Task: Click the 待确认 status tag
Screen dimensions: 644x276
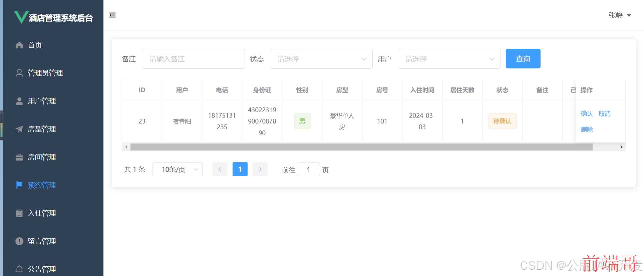Action: (x=502, y=121)
